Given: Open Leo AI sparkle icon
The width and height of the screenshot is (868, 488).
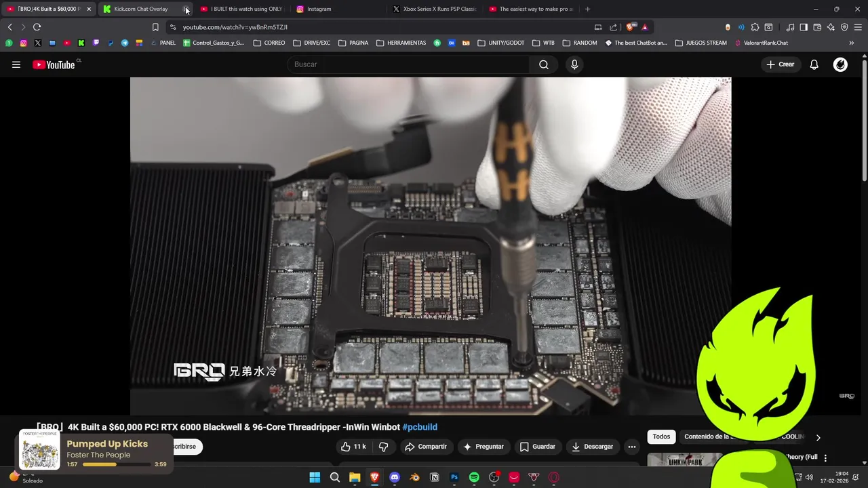Looking at the screenshot, I should (x=831, y=27).
